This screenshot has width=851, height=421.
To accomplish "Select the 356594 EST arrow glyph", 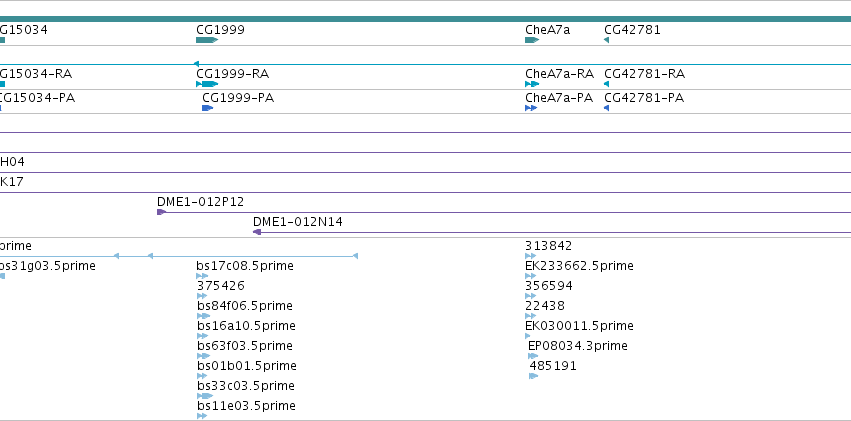I will (530, 296).
